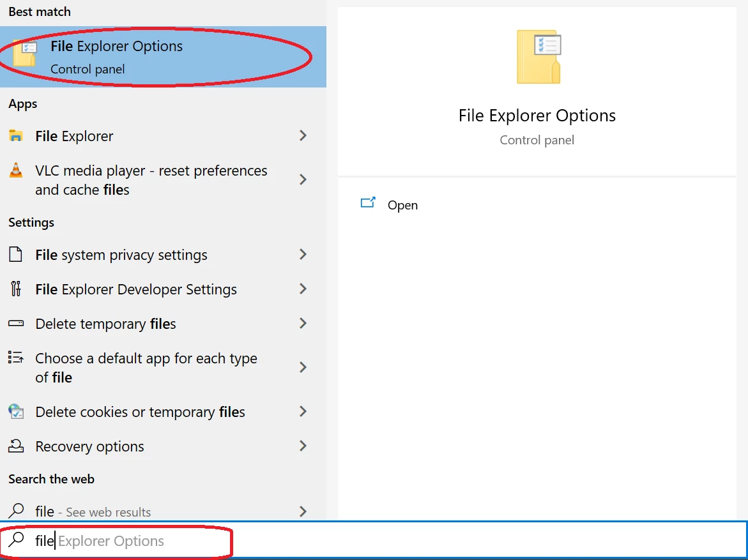Image resolution: width=748 pixels, height=560 pixels.
Task: Search the web for 'file' results
Action: (x=163, y=511)
